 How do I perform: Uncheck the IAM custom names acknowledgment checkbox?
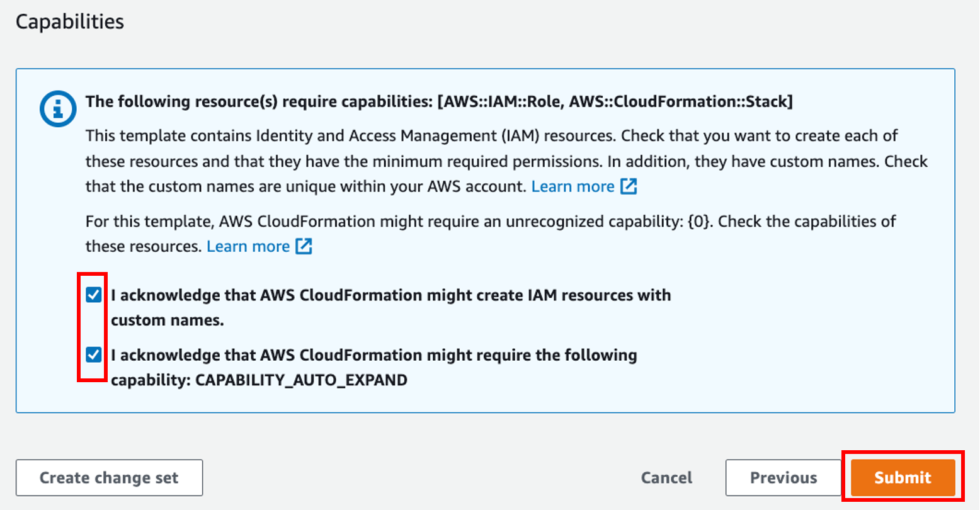[x=94, y=295]
